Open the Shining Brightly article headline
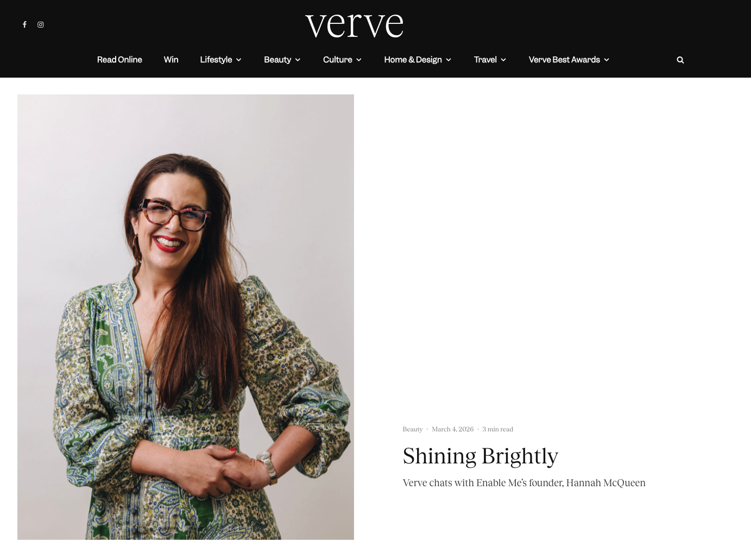 click(481, 456)
